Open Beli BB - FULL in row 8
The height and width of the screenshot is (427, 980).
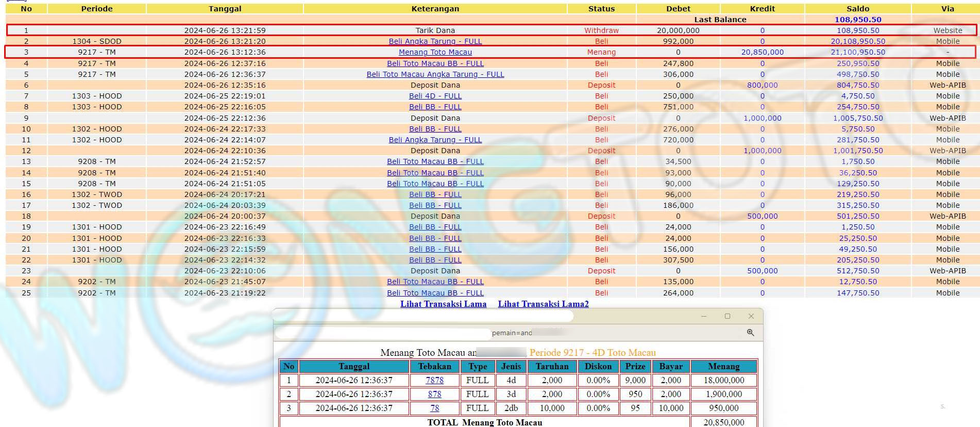tap(435, 107)
